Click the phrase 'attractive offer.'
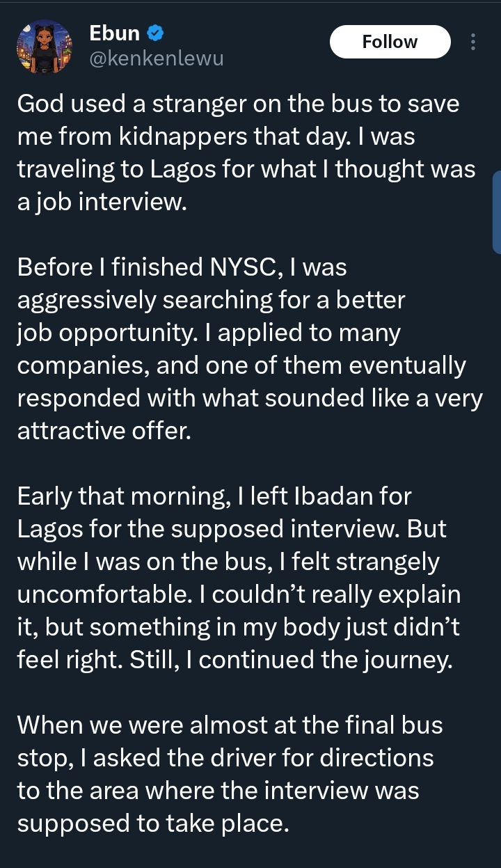Viewport: 501px width, 868px height. point(103,431)
